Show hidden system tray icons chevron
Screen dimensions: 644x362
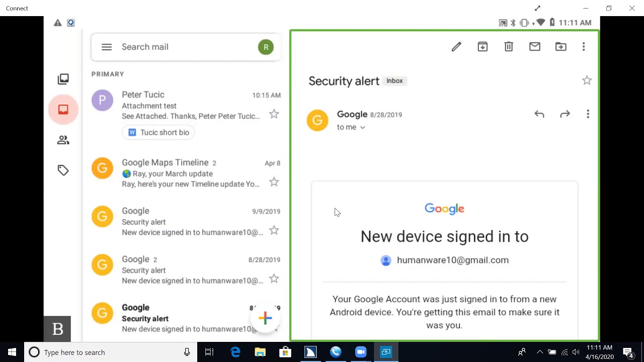[x=539, y=352]
